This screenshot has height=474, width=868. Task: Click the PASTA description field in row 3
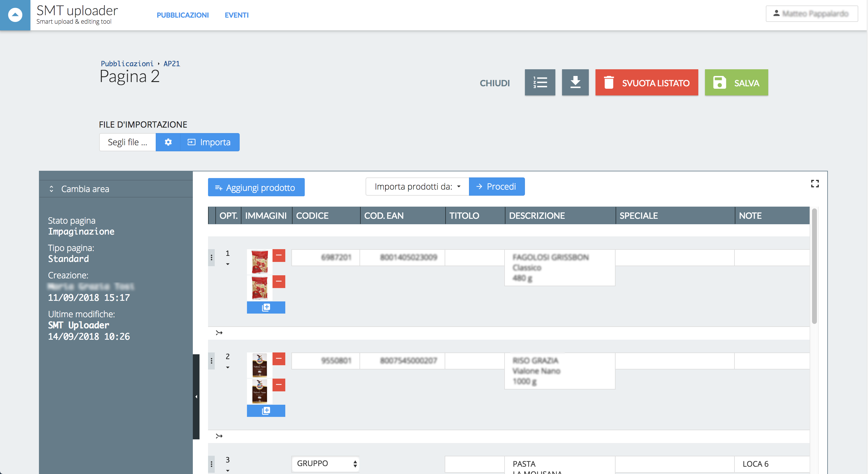click(560, 465)
